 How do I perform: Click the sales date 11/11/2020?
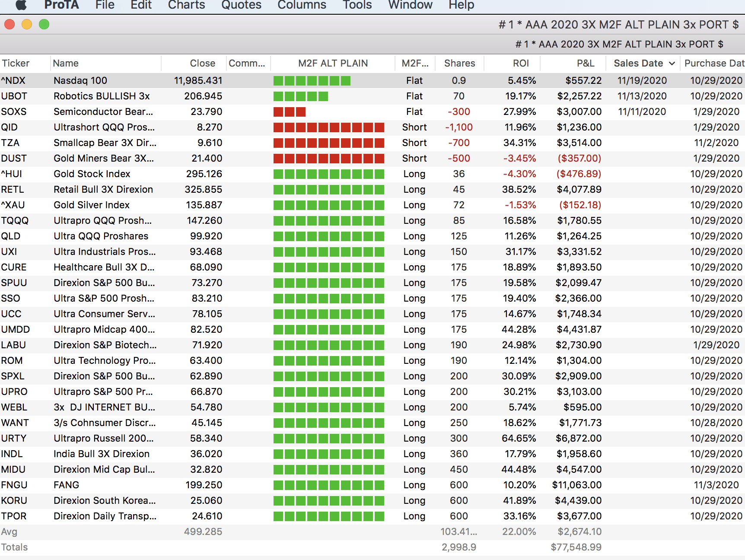coord(642,112)
